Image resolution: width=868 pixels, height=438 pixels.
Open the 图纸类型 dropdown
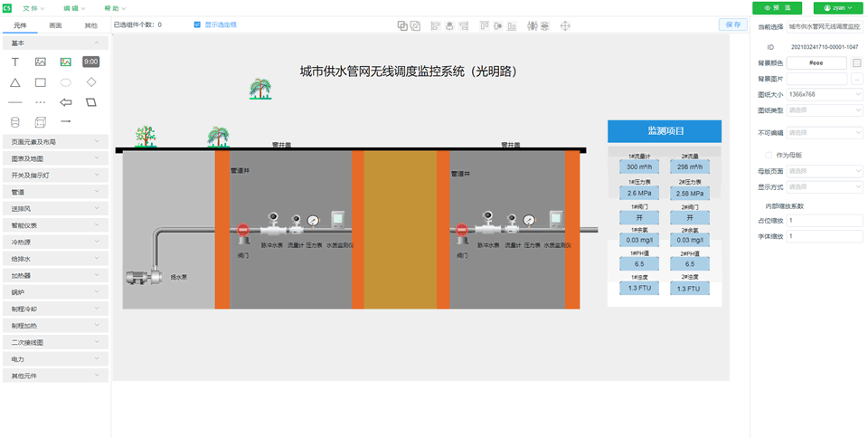(x=825, y=110)
